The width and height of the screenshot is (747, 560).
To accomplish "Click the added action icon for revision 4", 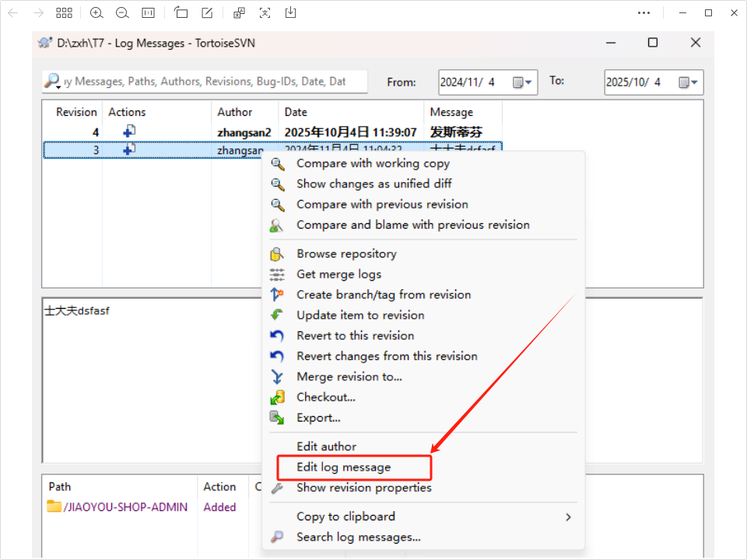I will 129,131.
